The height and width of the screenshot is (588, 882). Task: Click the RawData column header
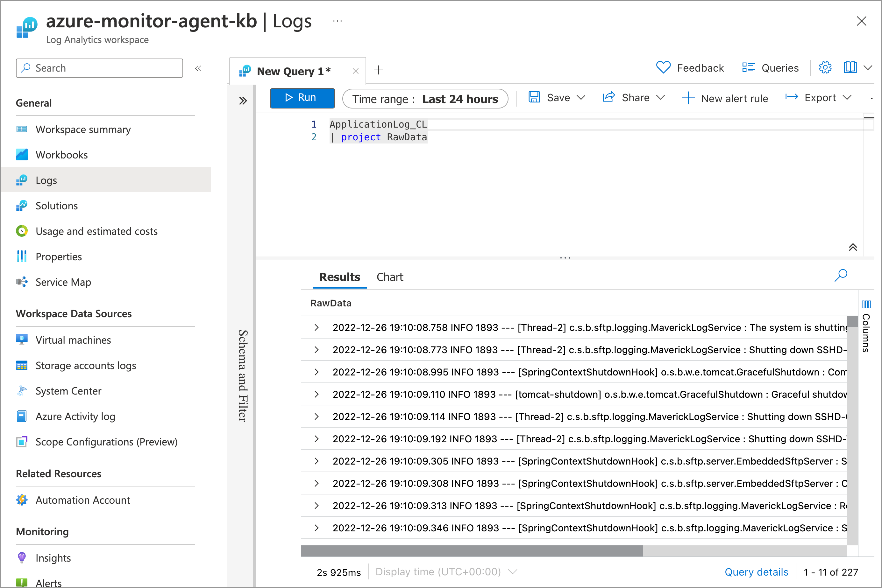[331, 303]
